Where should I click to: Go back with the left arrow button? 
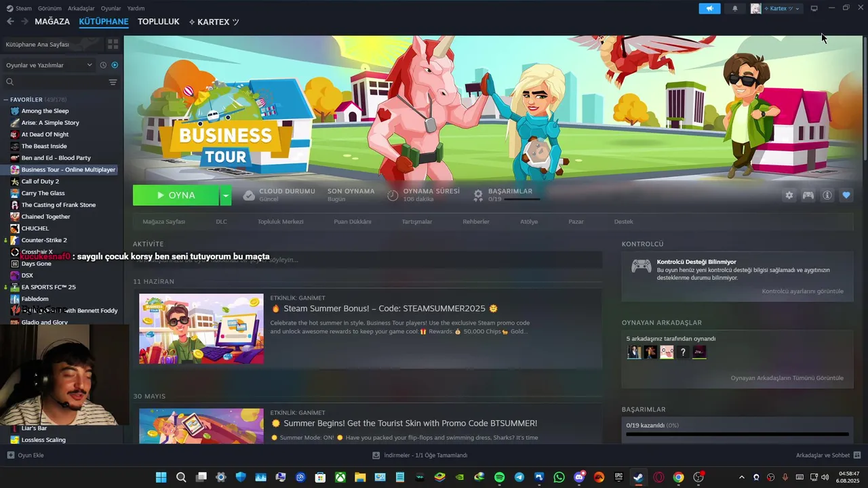click(x=10, y=22)
